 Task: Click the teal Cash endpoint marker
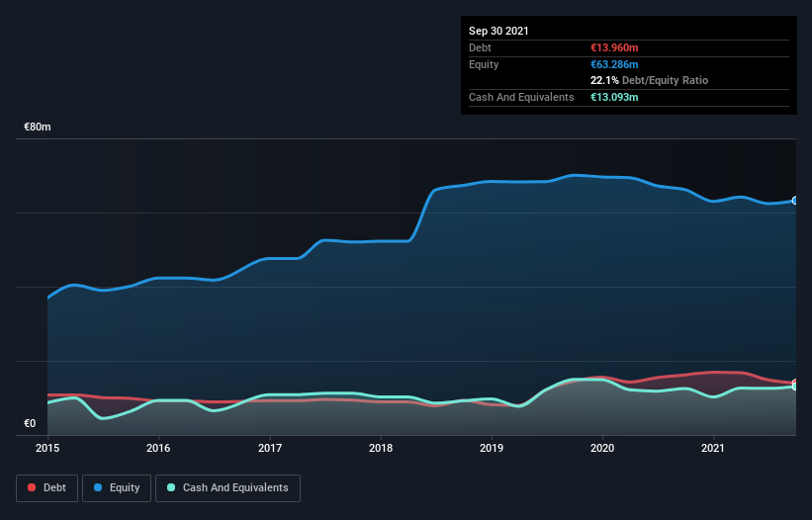click(x=794, y=387)
